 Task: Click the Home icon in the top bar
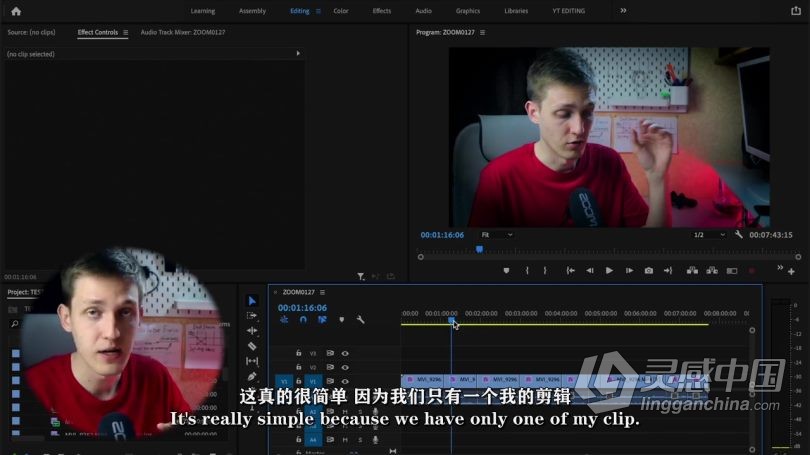[15, 11]
